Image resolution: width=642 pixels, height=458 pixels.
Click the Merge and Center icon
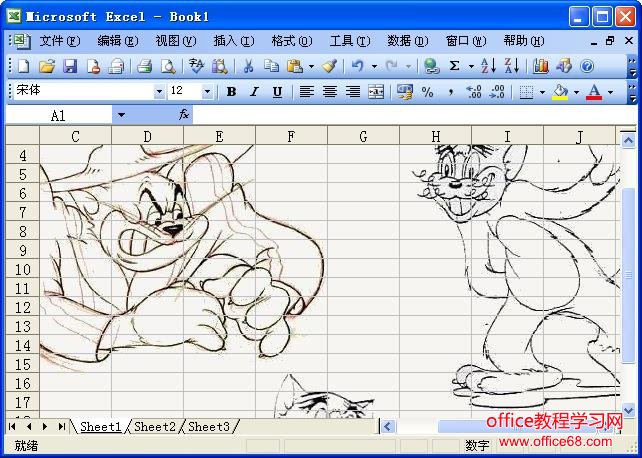pos(376,92)
